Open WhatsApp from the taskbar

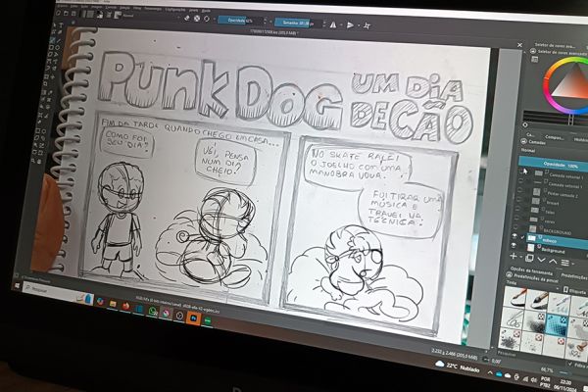[x=153, y=311]
